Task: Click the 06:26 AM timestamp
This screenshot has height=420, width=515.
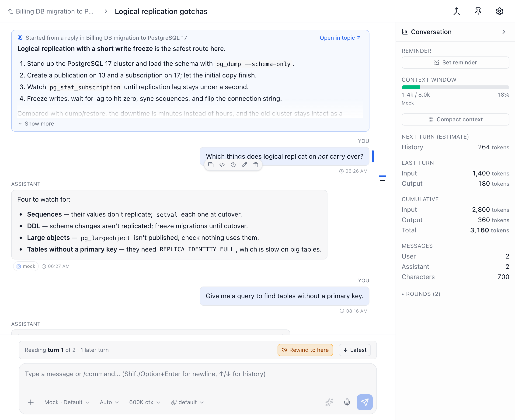Action: pos(353,171)
